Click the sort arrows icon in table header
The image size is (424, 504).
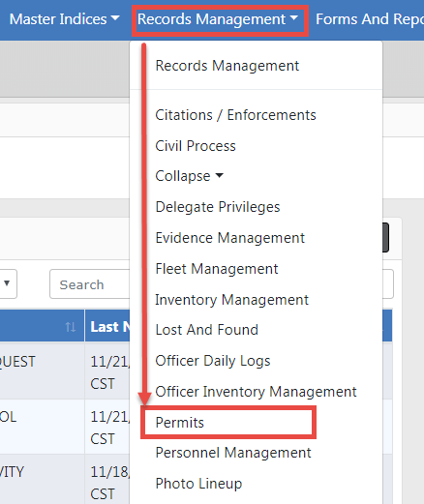[71, 327]
